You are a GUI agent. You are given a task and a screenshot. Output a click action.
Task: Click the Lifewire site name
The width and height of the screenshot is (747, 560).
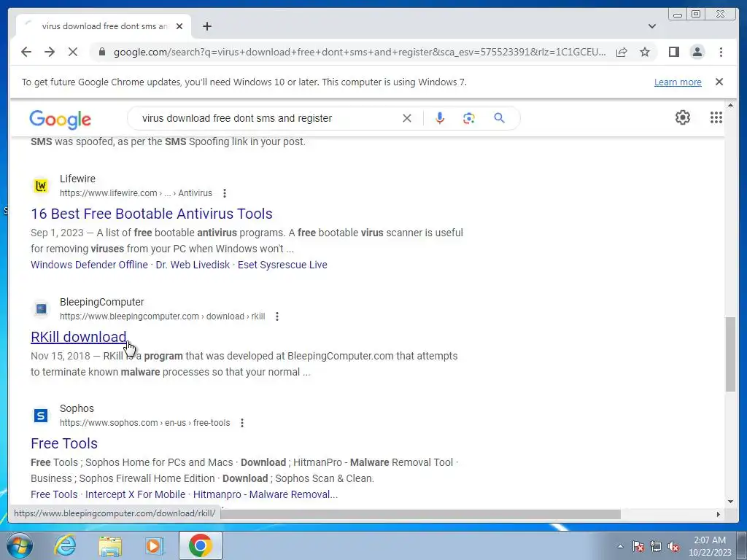pyautogui.click(x=77, y=179)
